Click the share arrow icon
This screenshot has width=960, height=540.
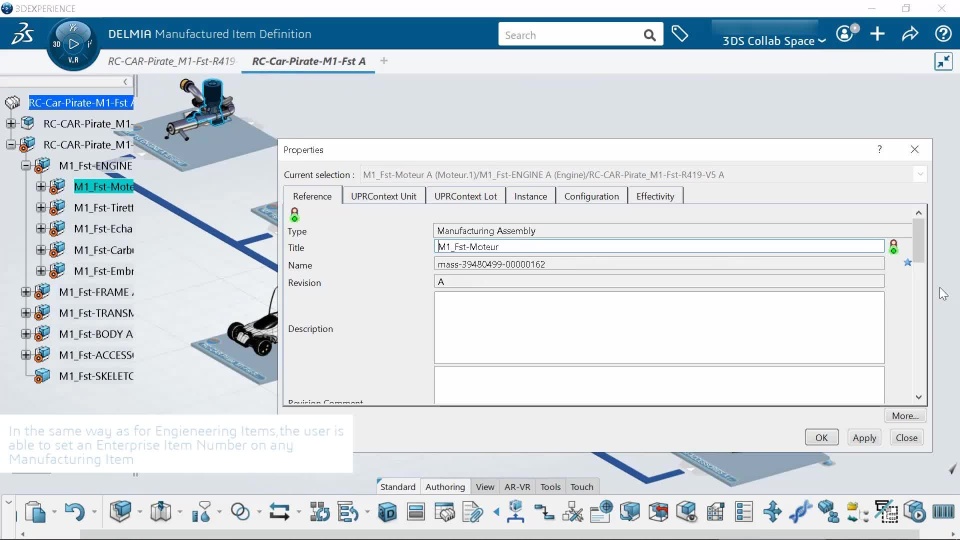click(910, 34)
